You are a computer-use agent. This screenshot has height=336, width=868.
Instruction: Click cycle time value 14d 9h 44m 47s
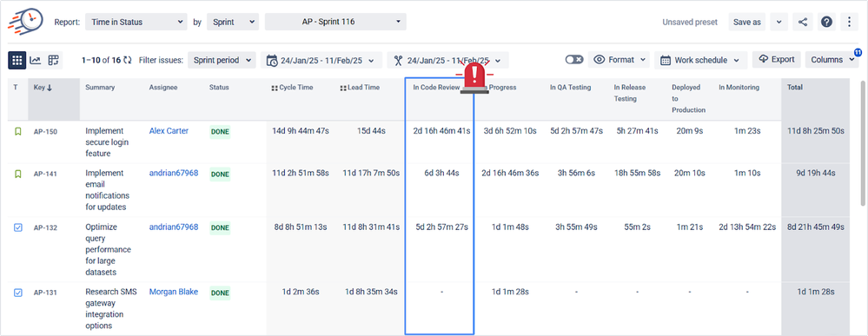pyautogui.click(x=301, y=131)
